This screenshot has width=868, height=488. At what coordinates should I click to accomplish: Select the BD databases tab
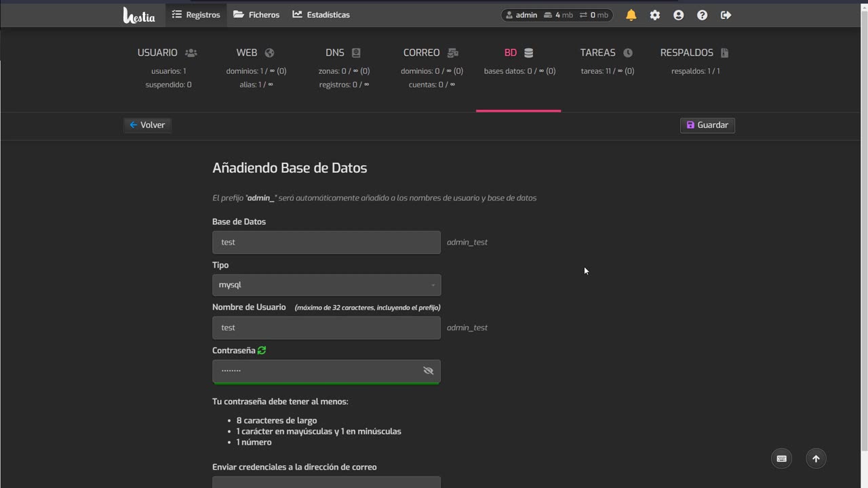[519, 53]
